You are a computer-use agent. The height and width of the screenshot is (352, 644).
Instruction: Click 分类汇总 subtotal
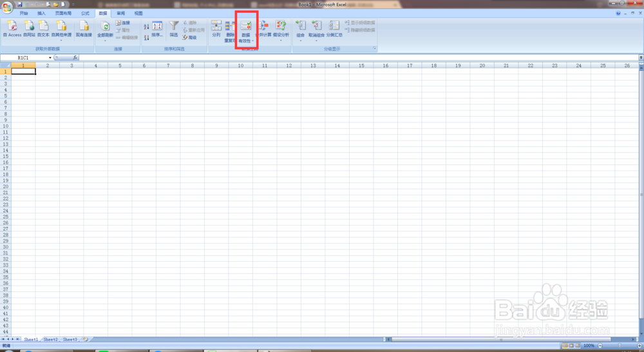click(x=334, y=29)
